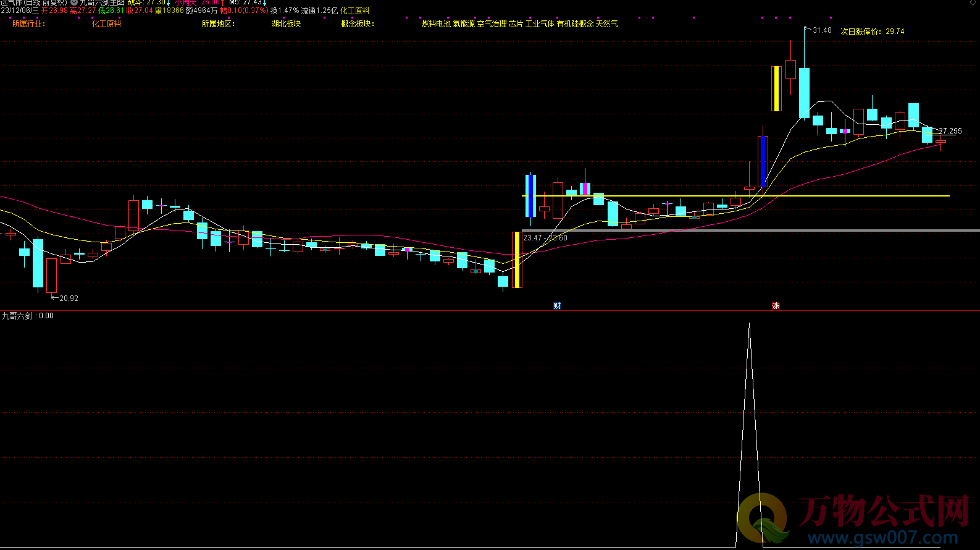The width and height of the screenshot is (980, 550).
Task: Open the 氢能源 concept sector
Action: 464,23
